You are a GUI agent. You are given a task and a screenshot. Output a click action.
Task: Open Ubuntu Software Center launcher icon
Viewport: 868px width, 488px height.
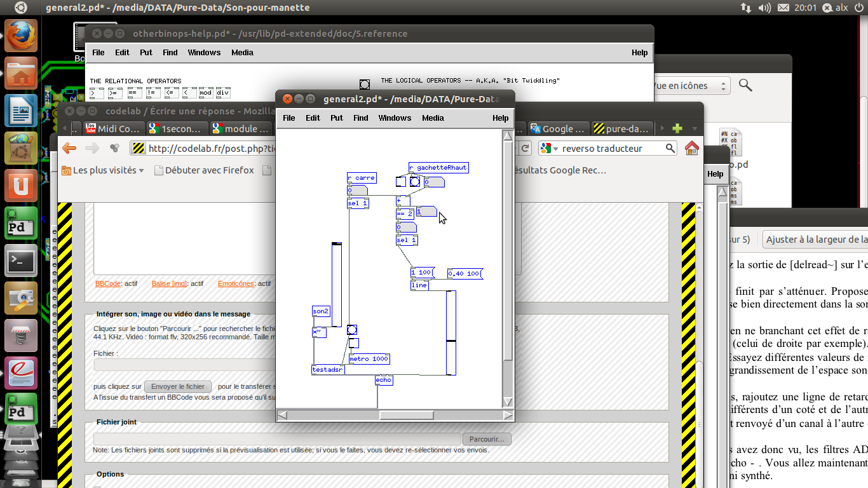[x=21, y=149]
